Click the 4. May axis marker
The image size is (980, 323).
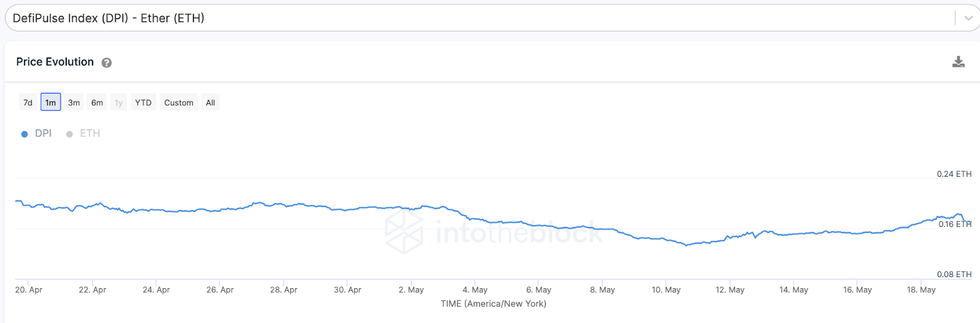(475, 289)
